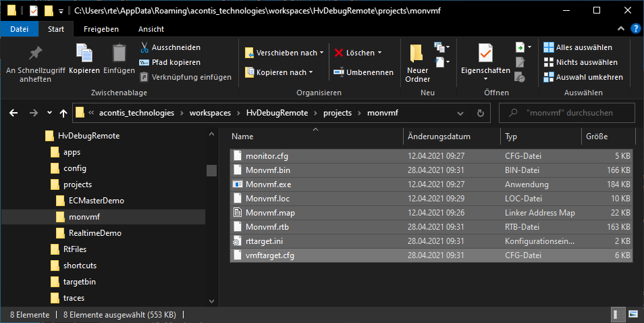The width and height of the screenshot is (644, 323).
Task: Click projects breadcrumb segment
Action: tap(338, 113)
